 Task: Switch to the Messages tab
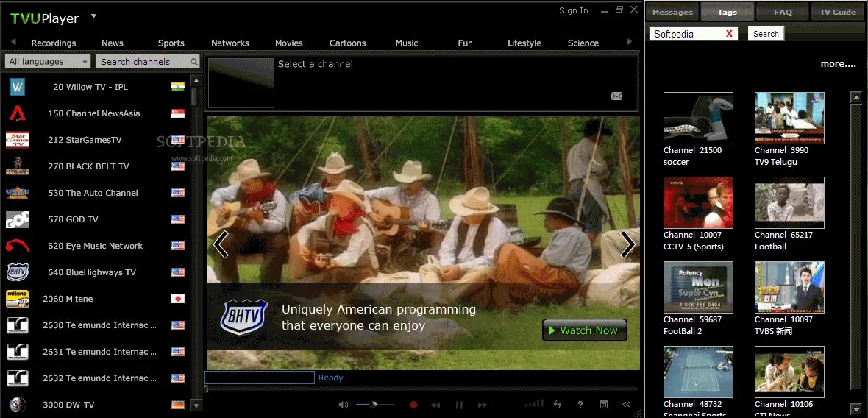672,12
